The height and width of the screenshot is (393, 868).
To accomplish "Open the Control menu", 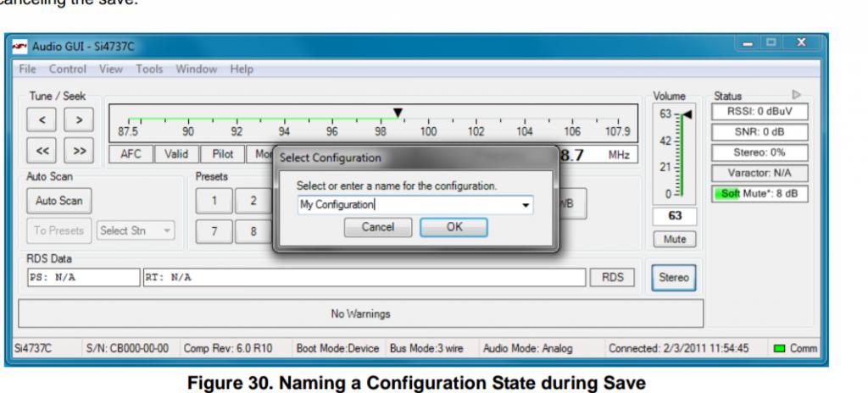I will [x=68, y=69].
